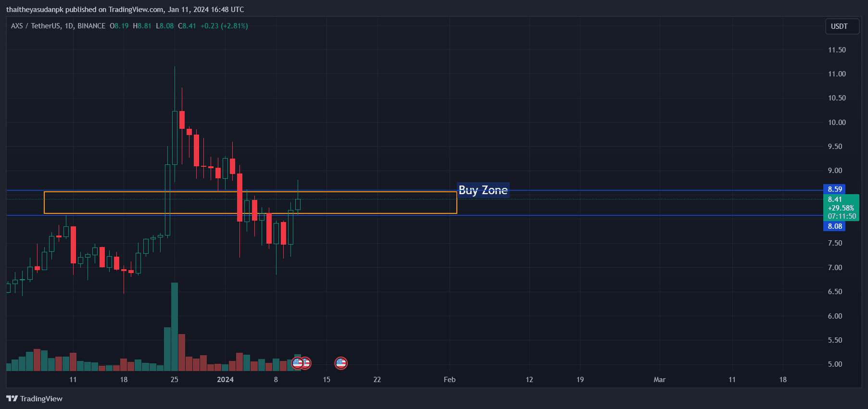
Task: Click the +0.23 (+2.81%) change value
Action: pyautogui.click(x=224, y=26)
